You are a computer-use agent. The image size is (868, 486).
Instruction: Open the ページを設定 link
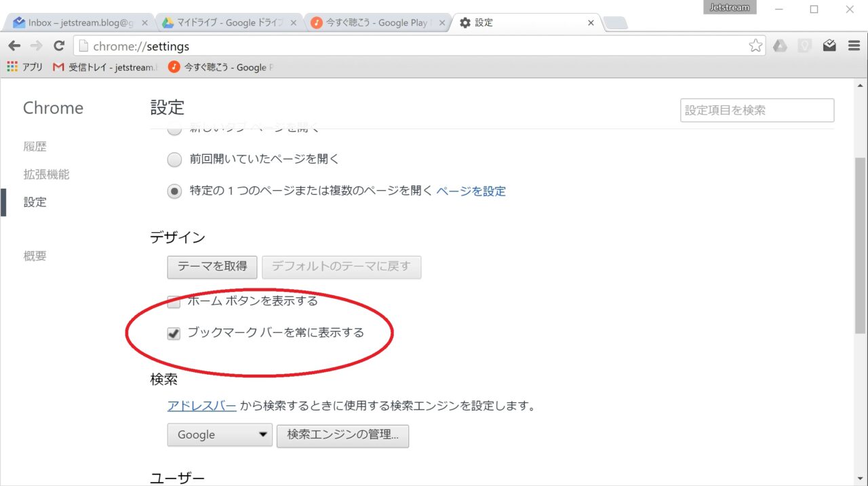pos(471,191)
